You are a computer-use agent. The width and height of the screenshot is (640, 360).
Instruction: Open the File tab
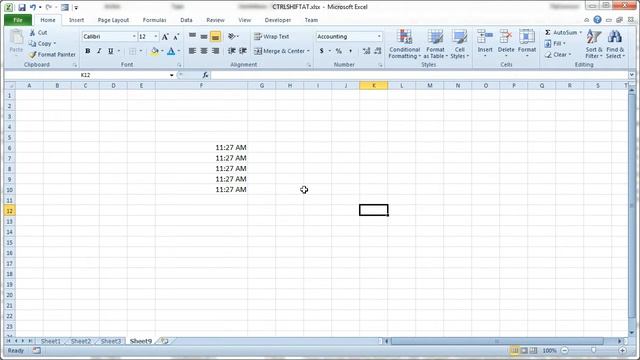[x=18, y=20]
